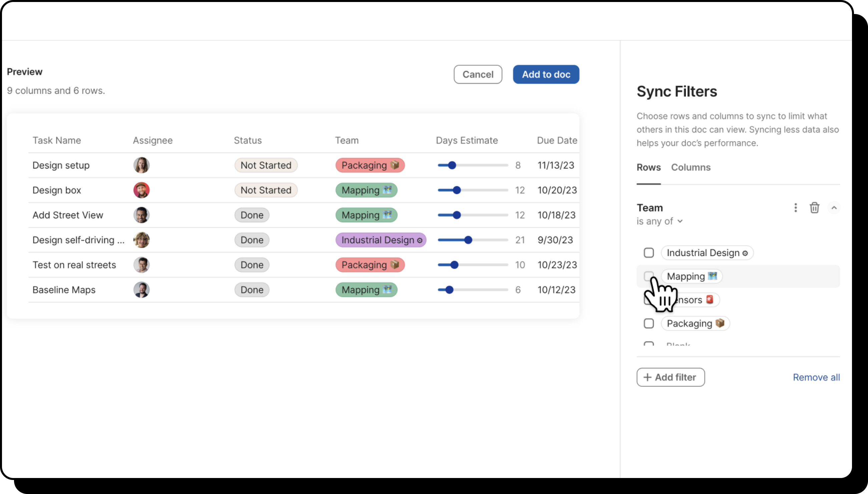Image resolution: width=868 pixels, height=494 pixels.
Task: Click Test on real streets assignee avatar
Action: [x=141, y=265]
